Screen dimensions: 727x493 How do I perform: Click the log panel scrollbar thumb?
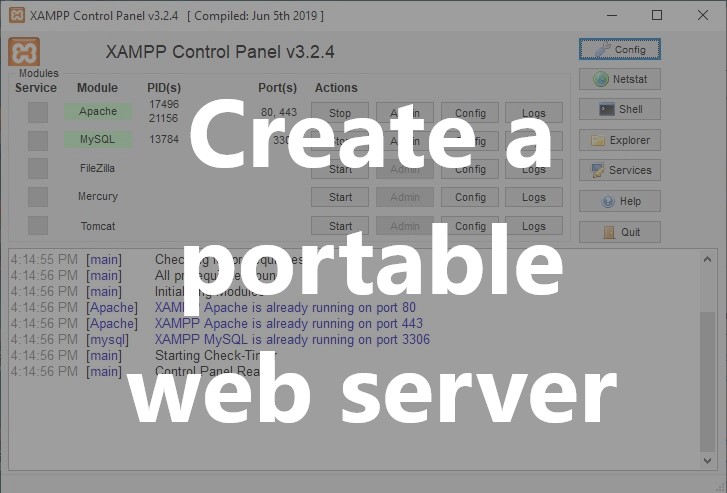707,382
